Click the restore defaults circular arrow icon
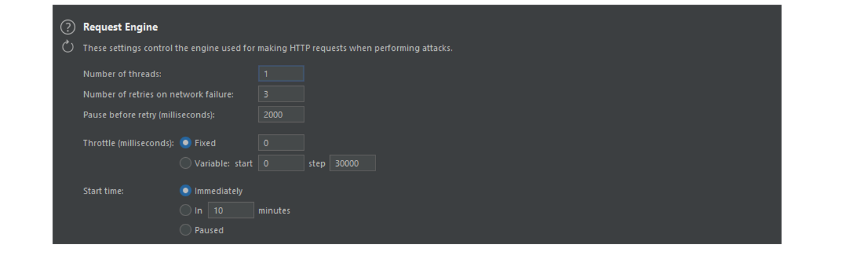Viewport: 868px width, 253px height. pyautogui.click(x=68, y=47)
